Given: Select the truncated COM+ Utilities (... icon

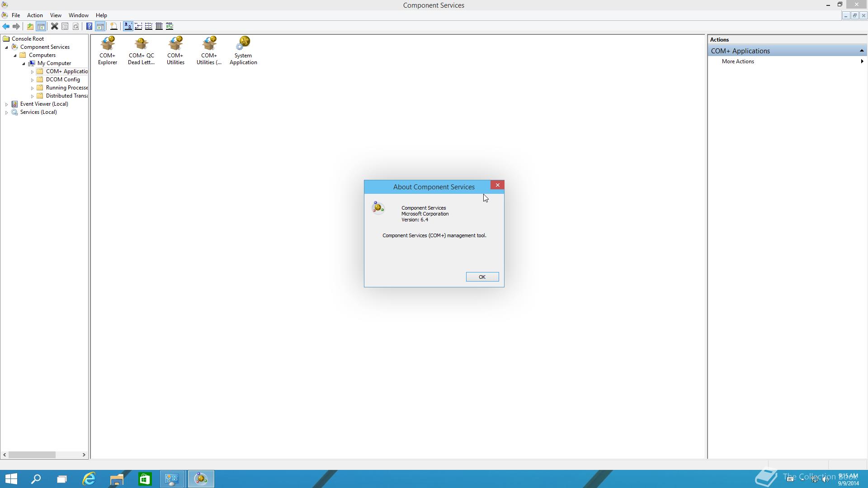Looking at the screenshot, I should 209,51.
